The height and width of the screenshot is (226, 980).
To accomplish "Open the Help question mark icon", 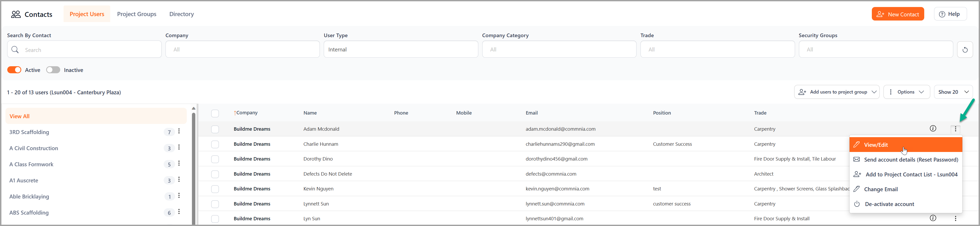I will click(942, 14).
